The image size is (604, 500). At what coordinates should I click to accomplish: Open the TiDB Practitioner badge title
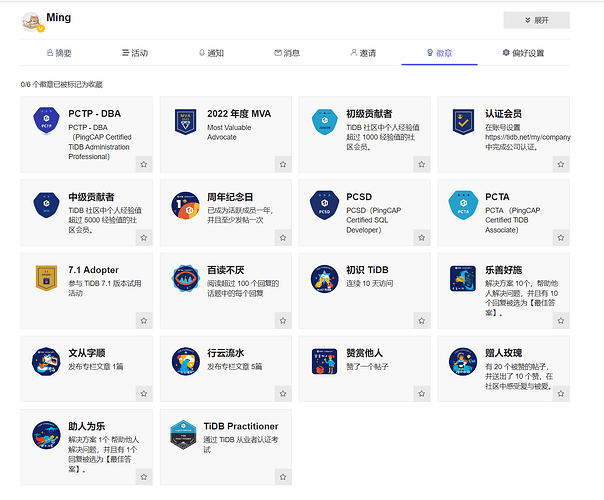[x=241, y=426]
